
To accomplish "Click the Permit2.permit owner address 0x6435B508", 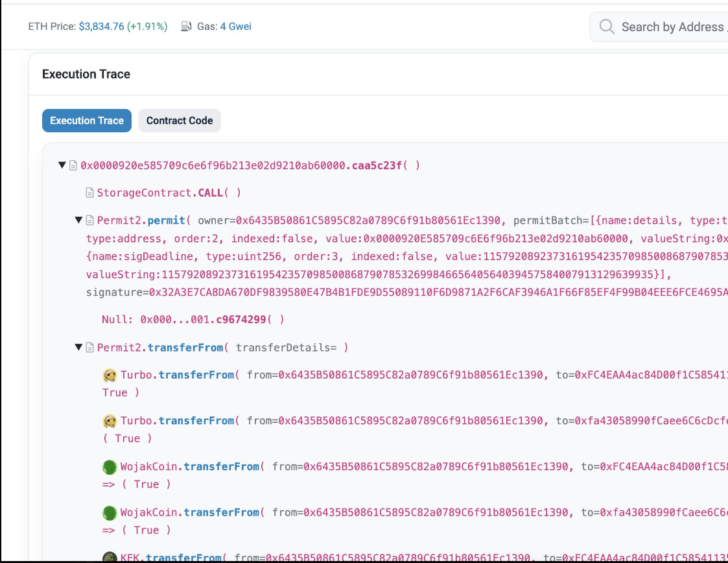I will click(369, 221).
